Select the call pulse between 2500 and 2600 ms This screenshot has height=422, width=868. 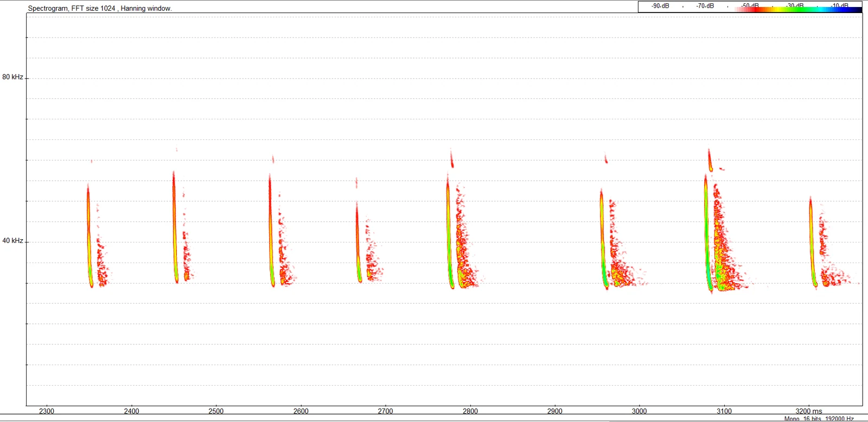tap(271, 229)
